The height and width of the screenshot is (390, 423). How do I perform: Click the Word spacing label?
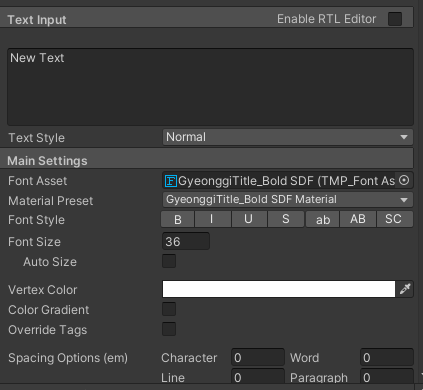coord(304,358)
